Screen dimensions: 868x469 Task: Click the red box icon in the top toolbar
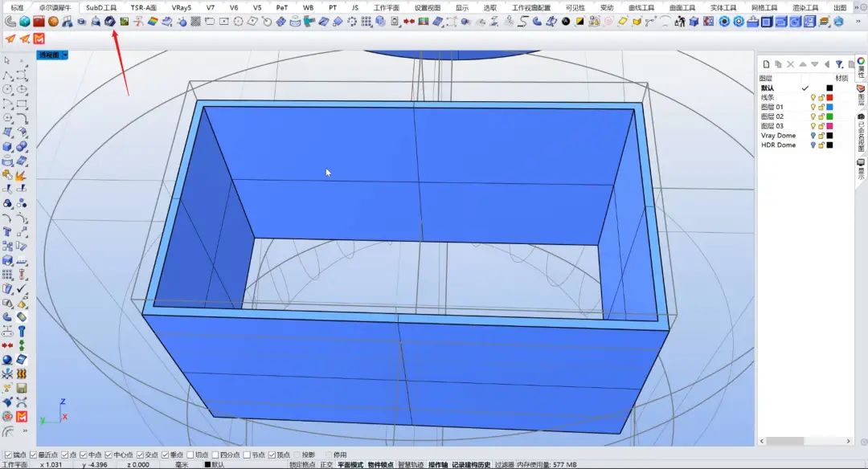point(39,22)
